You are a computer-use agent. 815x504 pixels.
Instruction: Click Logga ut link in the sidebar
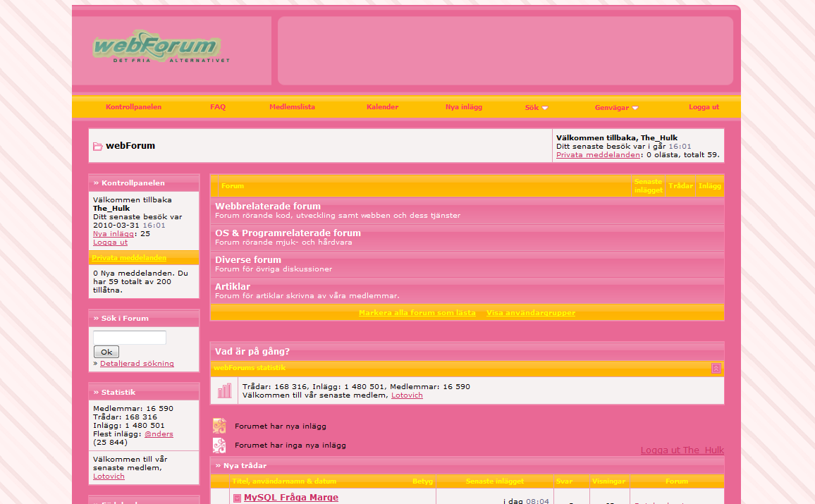(x=110, y=242)
